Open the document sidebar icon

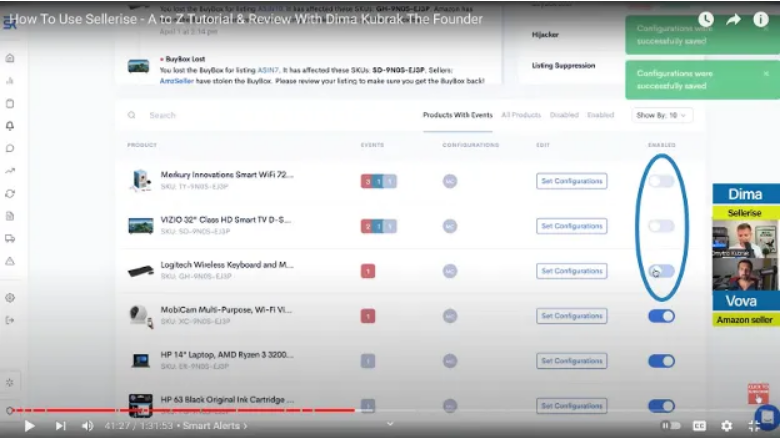[x=10, y=216]
